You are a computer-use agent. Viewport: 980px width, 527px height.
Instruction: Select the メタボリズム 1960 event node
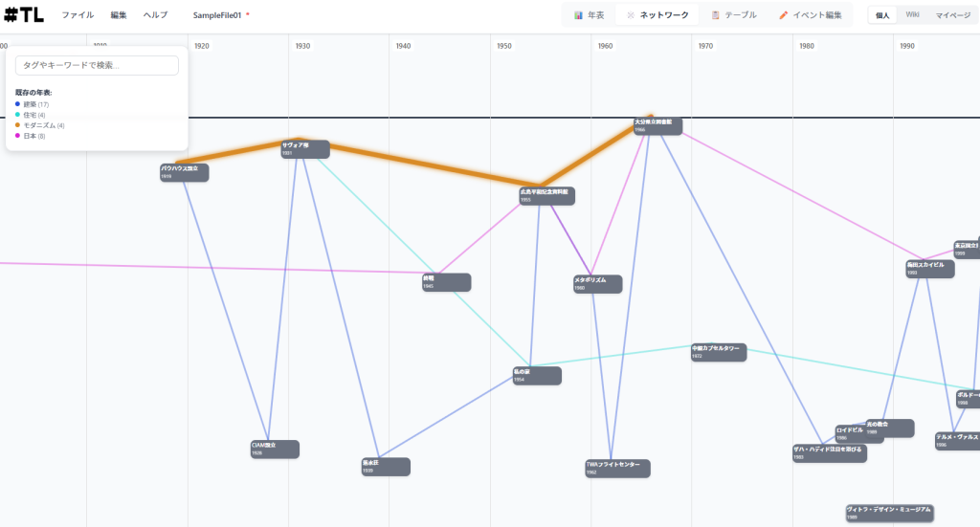597,284
